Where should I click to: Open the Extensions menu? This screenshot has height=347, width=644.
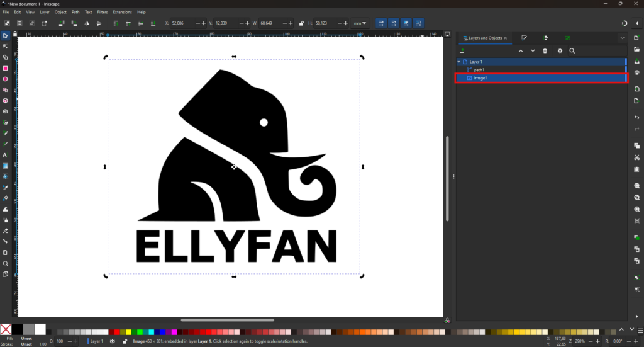coord(122,12)
